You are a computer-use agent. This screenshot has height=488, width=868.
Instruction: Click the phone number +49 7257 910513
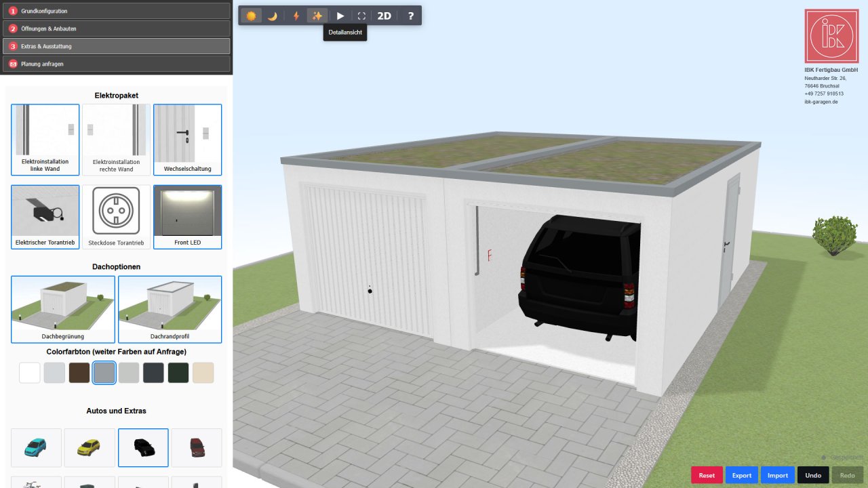(824, 94)
